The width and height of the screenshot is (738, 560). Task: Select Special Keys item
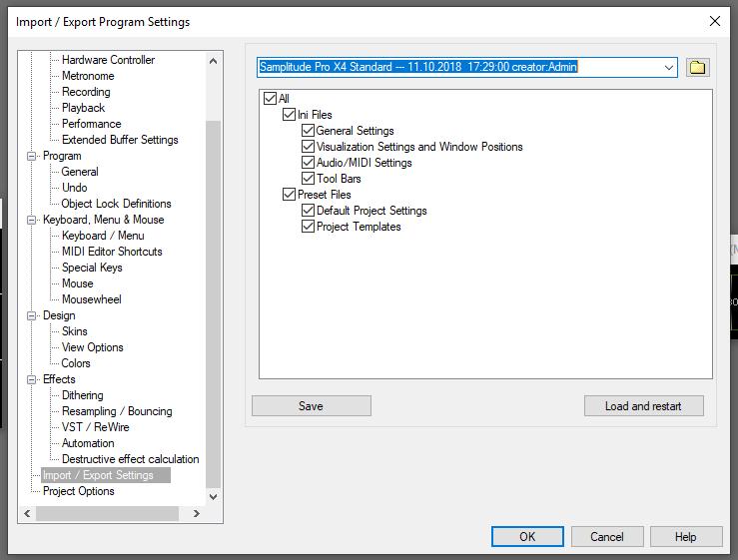(x=92, y=268)
